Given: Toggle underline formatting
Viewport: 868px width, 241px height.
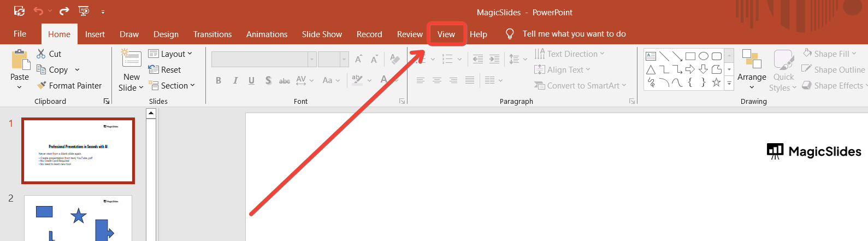Looking at the screenshot, I should (x=251, y=80).
